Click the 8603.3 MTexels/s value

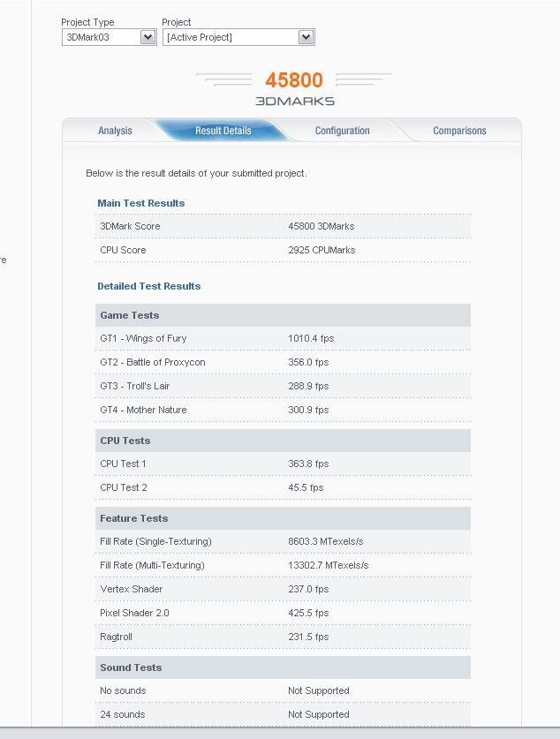[x=326, y=541]
